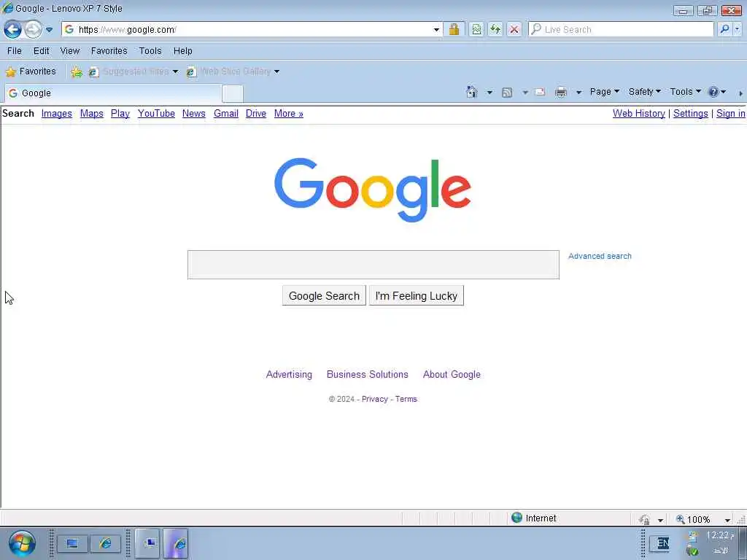The height and width of the screenshot is (560, 747).
Task: Open the Suggested Sites dropdown
Action: pyautogui.click(x=134, y=71)
